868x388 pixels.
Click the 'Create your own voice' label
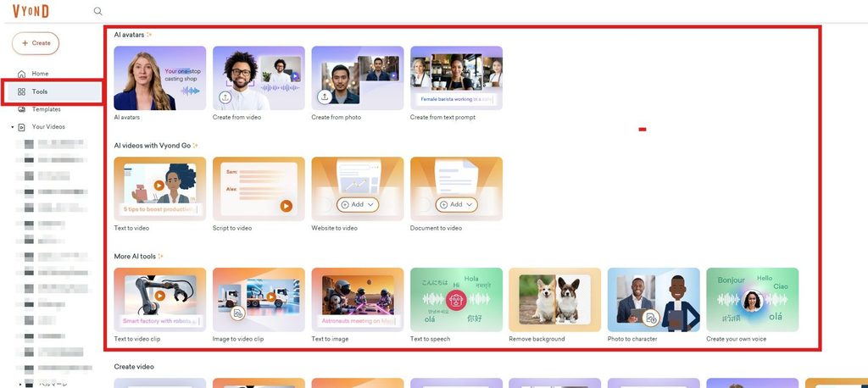click(x=737, y=339)
